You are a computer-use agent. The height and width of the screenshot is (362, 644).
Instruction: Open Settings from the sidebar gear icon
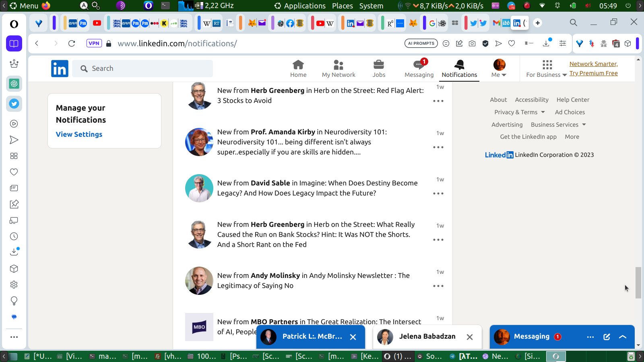click(x=14, y=285)
